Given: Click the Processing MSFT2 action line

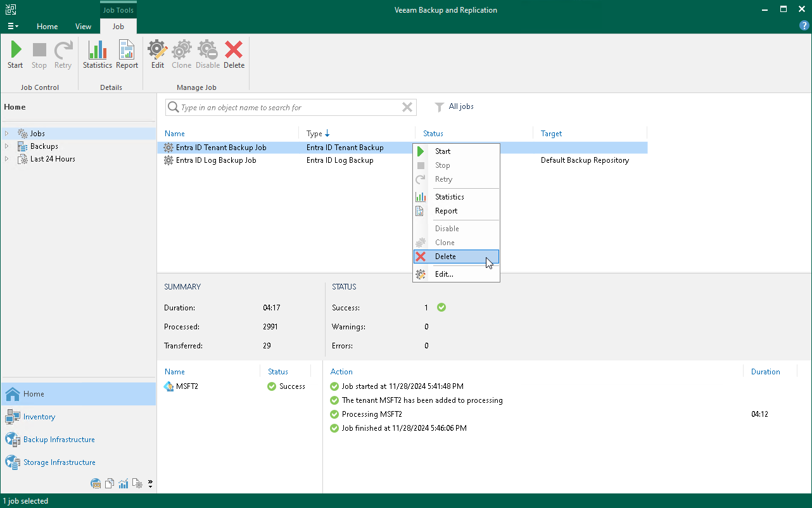Looking at the screenshot, I should coord(372,414).
